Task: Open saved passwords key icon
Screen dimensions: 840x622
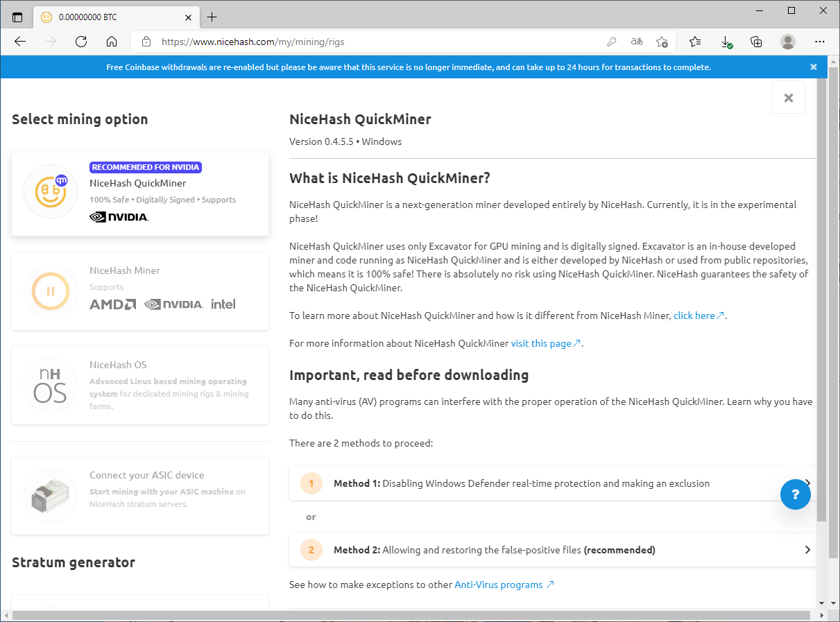Action: coord(612,42)
